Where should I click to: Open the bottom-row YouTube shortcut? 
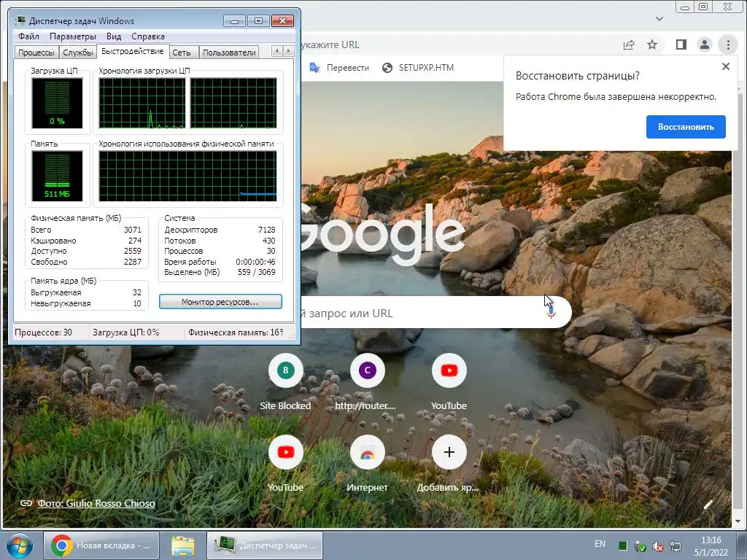285,464
